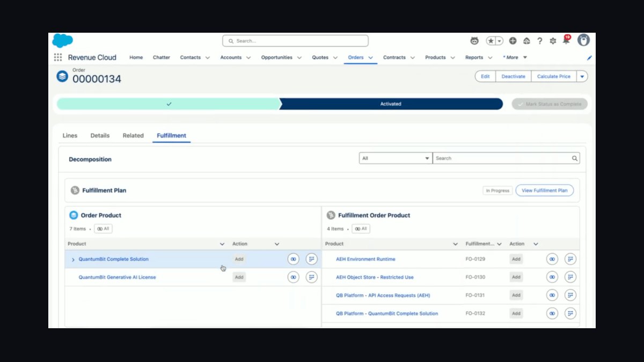Open the Order Product column menu chevron
This screenshot has height=362, width=644.
[222, 244]
